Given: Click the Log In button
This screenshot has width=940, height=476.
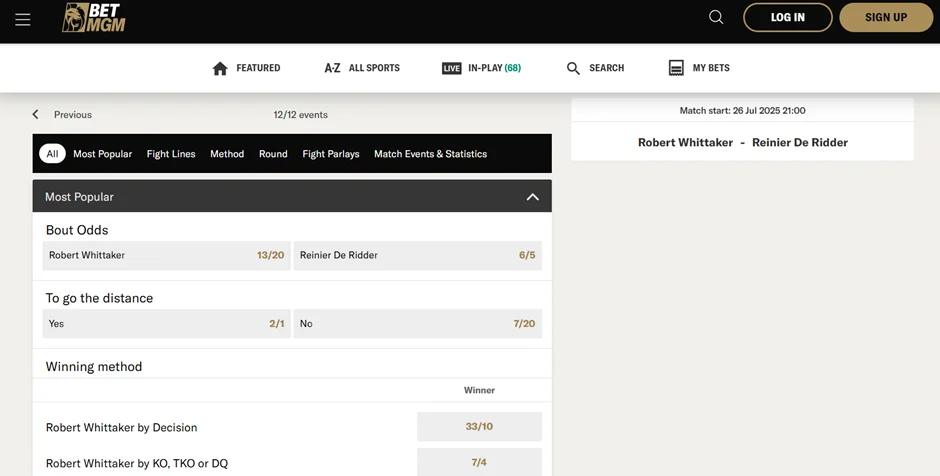Looking at the screenshot, I should pyautogui.click(x=787, y=17).
